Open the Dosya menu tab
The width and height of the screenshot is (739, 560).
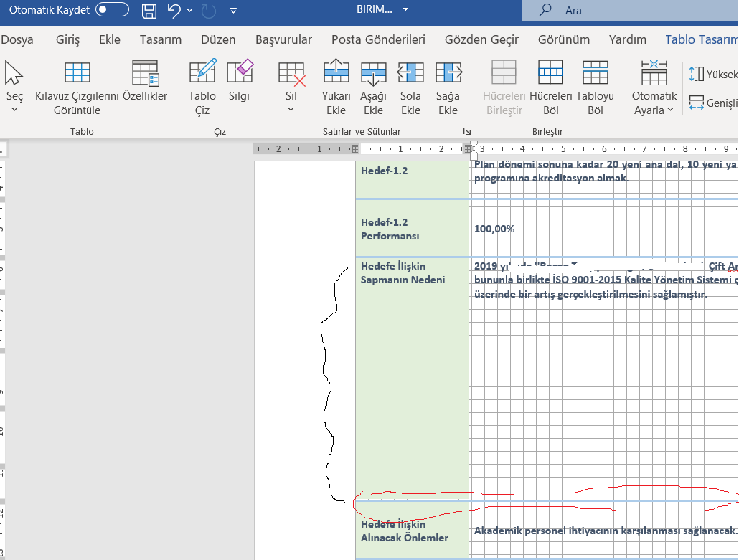[x=17, y=39]
